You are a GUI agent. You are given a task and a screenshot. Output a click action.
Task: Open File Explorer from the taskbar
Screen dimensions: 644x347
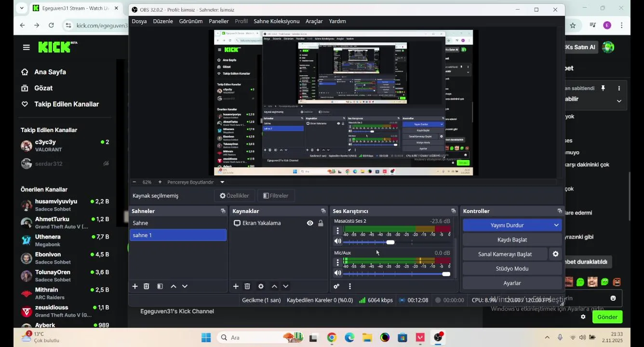point(367,337)
